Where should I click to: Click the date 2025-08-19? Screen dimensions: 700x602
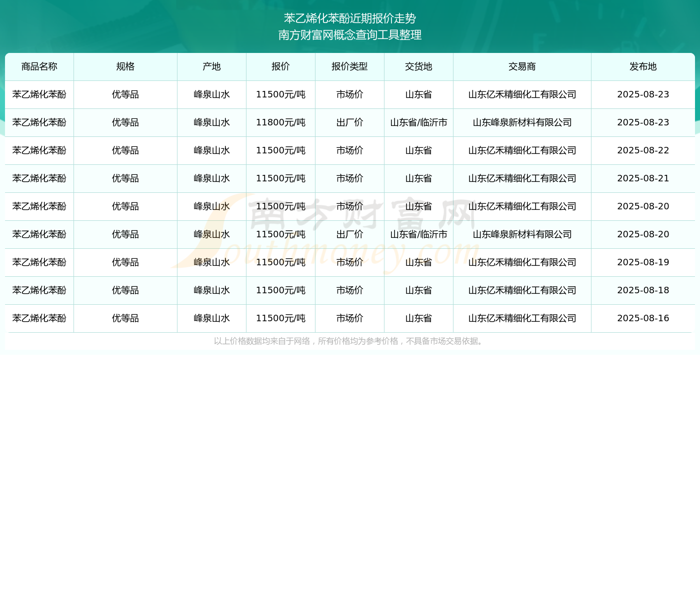[x=643, y=262]
